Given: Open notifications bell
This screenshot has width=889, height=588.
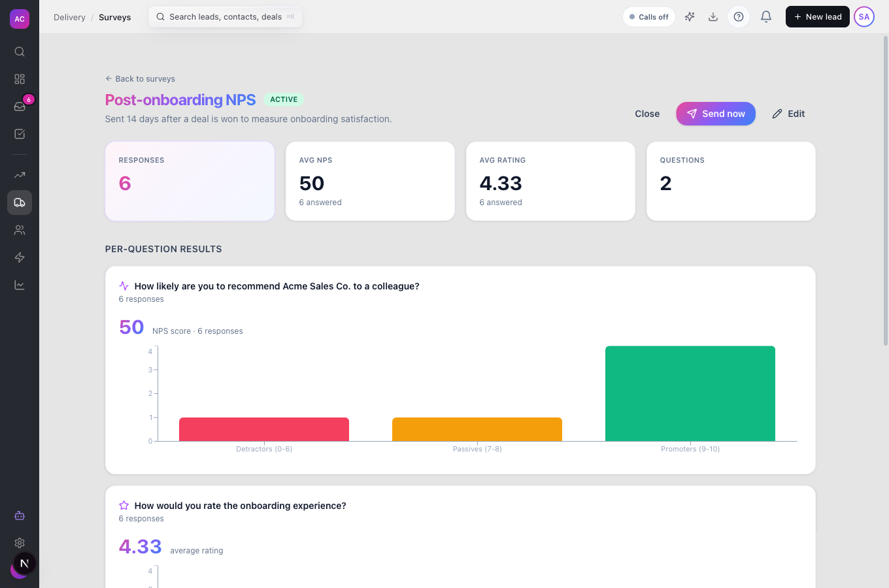Looking at the screenshot, I should (x=766, y=17).
